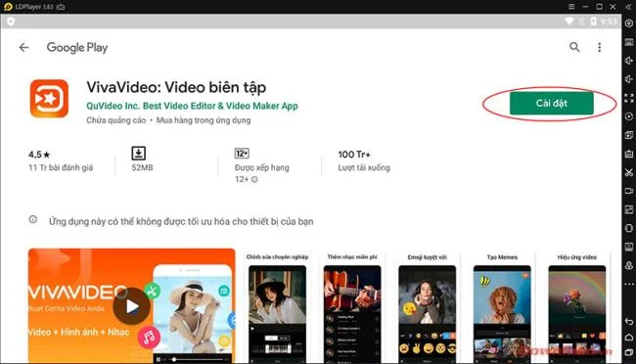This screenshot has height=364, width=636.
Task: Click the 11 Tr bài đánh giá label
Action: coord(61,167)
